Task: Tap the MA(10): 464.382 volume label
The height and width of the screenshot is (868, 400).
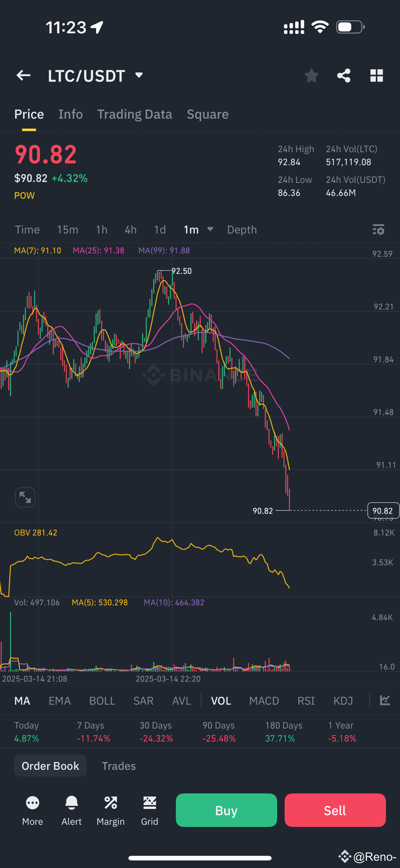Action: coord(174,603)
